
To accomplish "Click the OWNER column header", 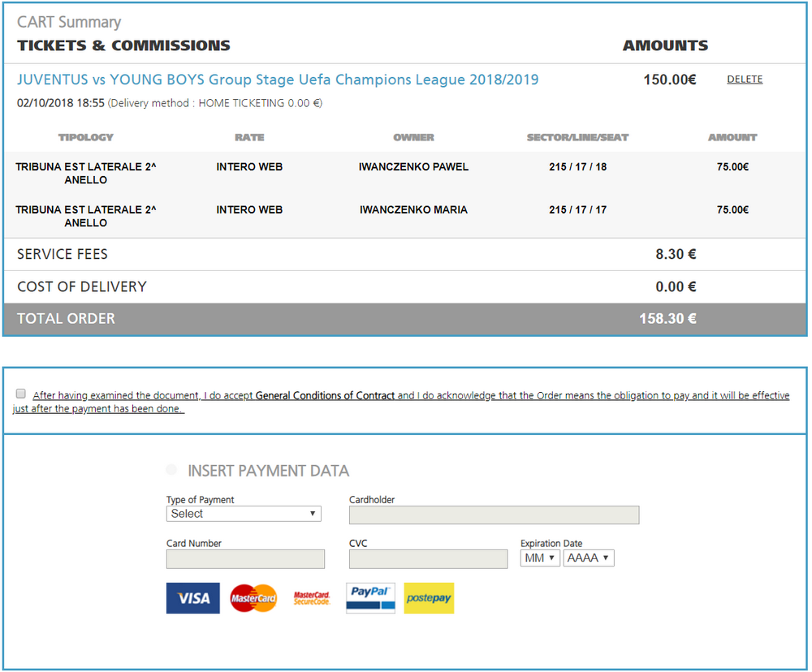I will tap(413, 137).
